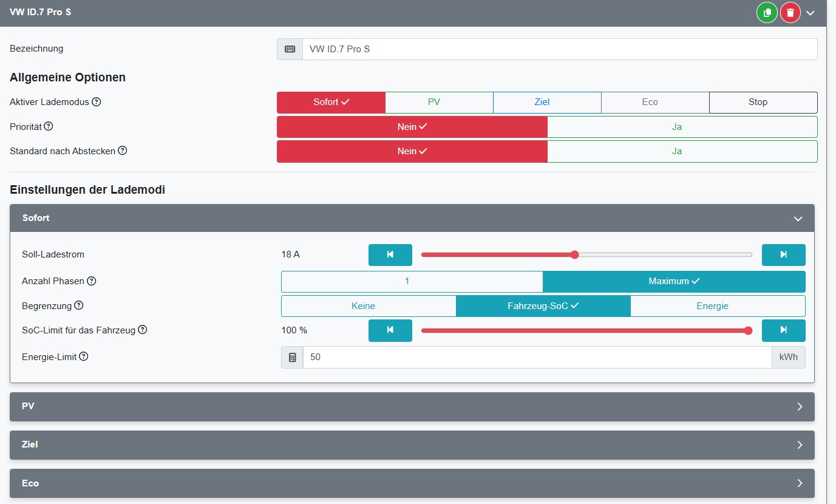
Task: Select Eco charging mode
Action: (656, 102)
